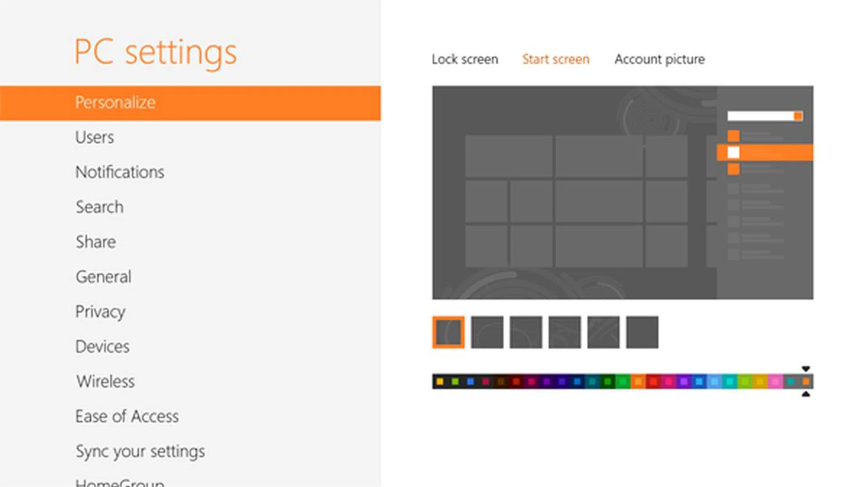Pick the light pink color swatch

click(x=775, y=382)
